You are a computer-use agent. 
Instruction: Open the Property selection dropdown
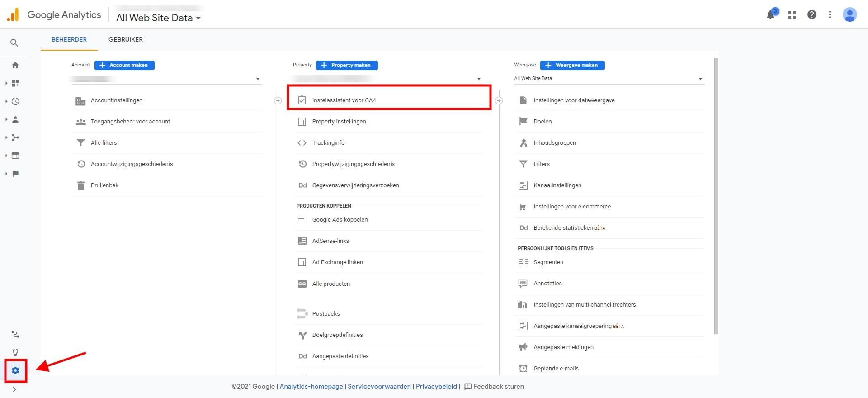click(x=388, y=79)
